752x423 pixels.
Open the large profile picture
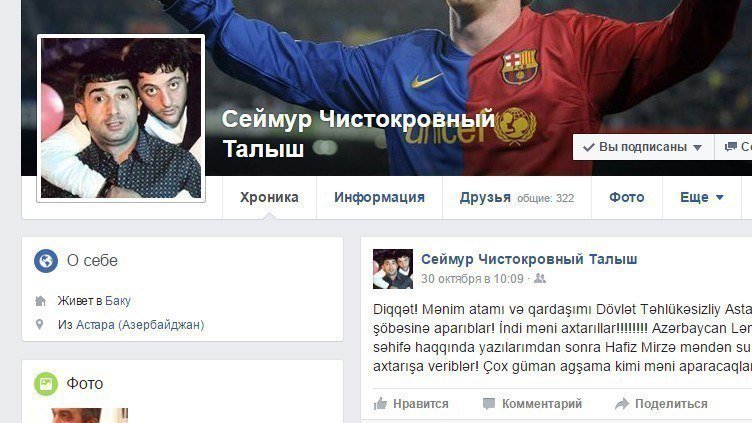point(121,118)
